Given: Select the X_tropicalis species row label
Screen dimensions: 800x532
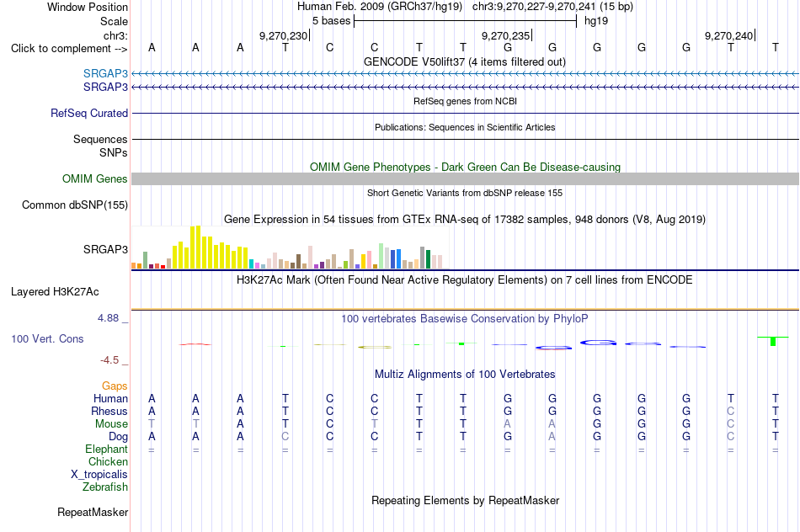Looking at the screenshot, I should coord(99,475).
